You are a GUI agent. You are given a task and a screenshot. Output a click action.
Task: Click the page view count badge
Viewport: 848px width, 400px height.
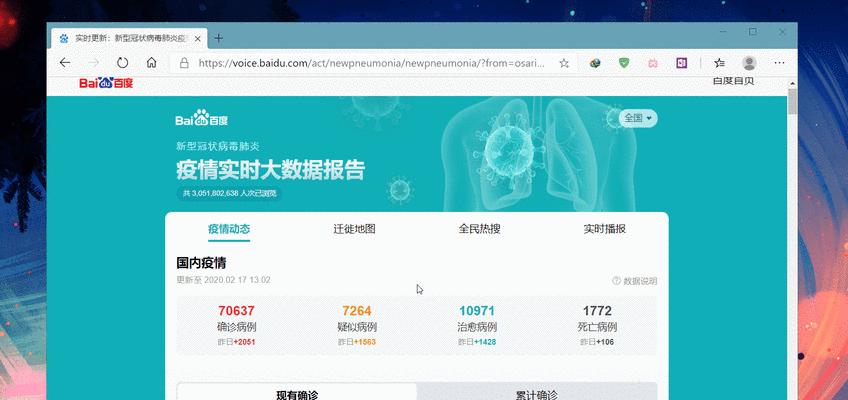[x=229, y=193]
